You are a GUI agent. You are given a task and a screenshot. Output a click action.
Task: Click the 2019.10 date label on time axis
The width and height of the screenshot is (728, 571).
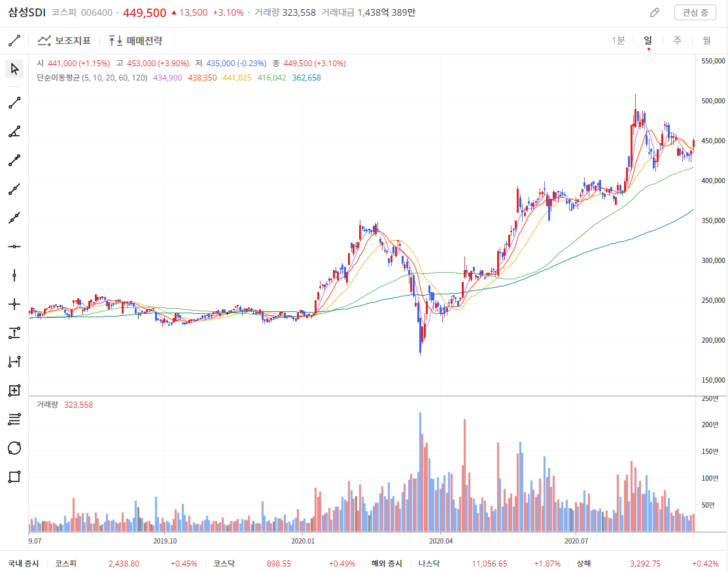pos(165,541)
